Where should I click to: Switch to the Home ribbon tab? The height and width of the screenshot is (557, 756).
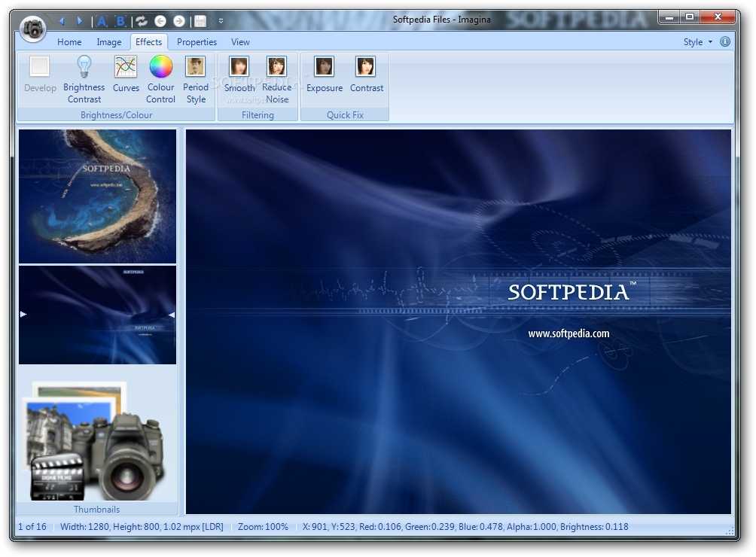pyautogui.click(x=69, y=42)
